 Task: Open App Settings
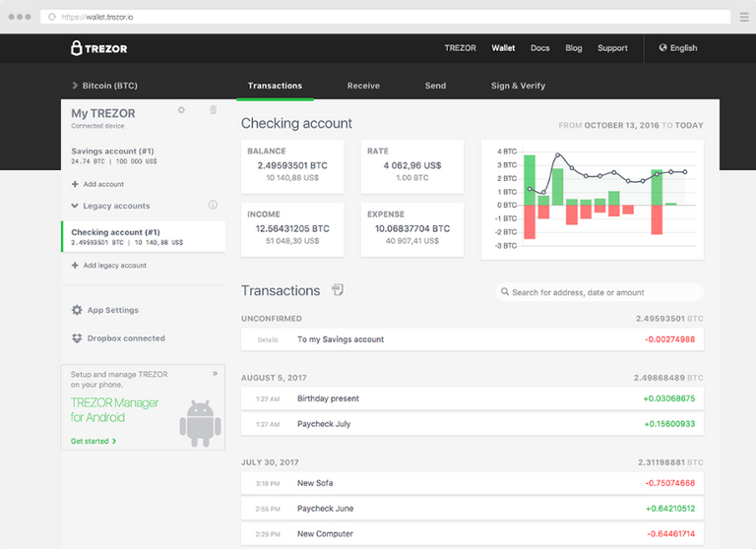click(113, 310)
